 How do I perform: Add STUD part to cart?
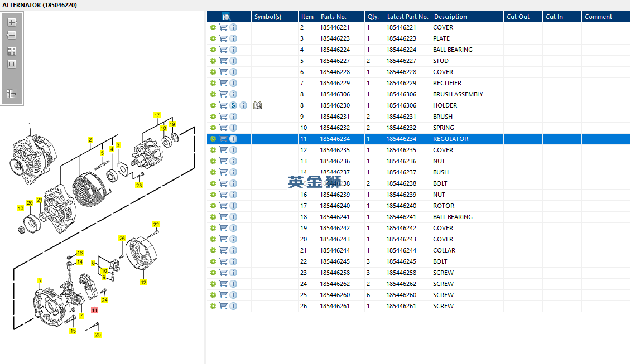(223, 61)
